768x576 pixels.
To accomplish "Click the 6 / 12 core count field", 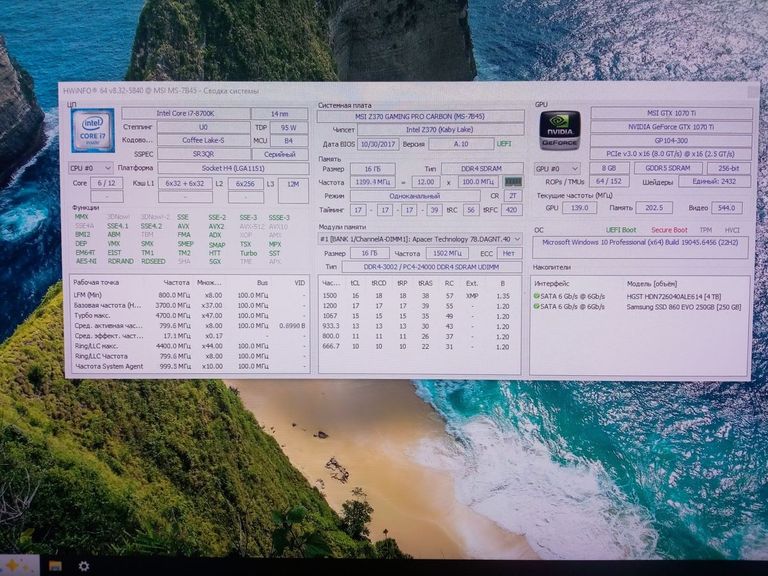I will 106,183.
